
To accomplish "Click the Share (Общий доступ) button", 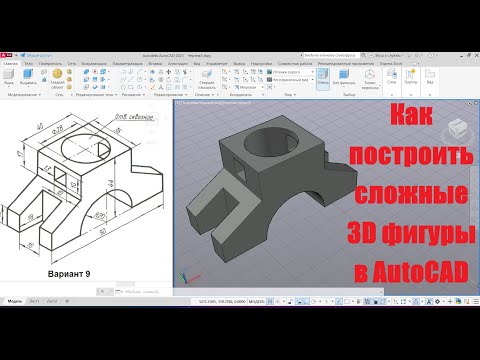I will tap(37, 55).
